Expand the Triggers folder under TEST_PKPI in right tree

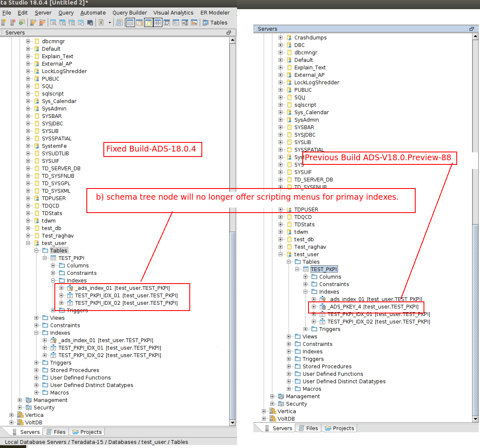[x=306, y=329]
